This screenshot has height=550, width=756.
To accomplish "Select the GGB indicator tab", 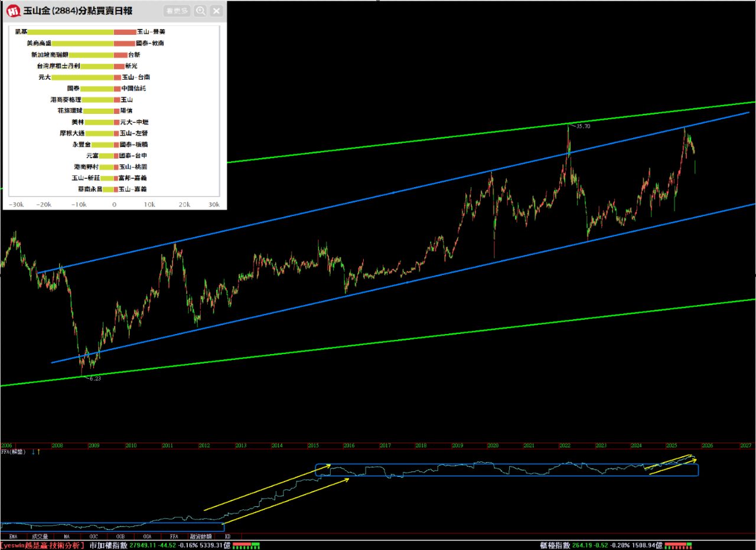I will (120, 536).
